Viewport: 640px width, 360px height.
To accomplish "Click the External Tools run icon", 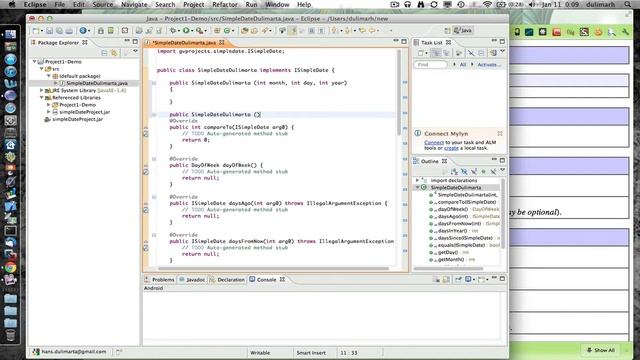I will pos(199,31).
